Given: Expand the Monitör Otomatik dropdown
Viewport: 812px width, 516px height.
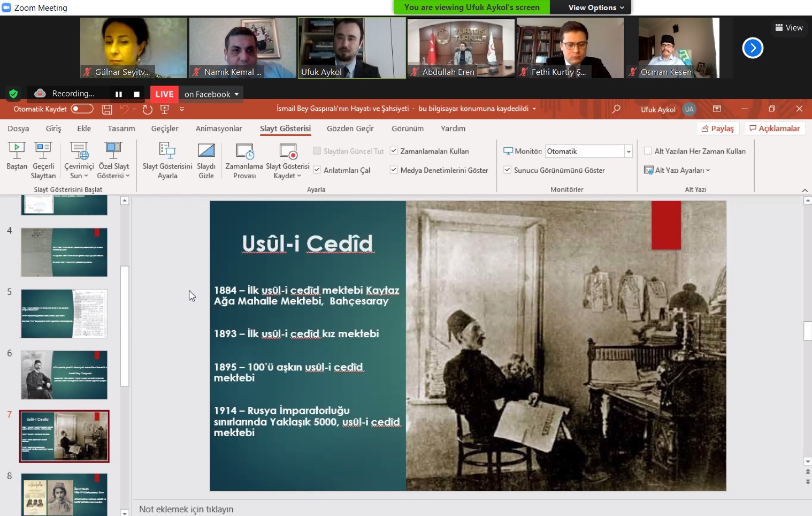Looking at the screenshot, I should (629, 151).
